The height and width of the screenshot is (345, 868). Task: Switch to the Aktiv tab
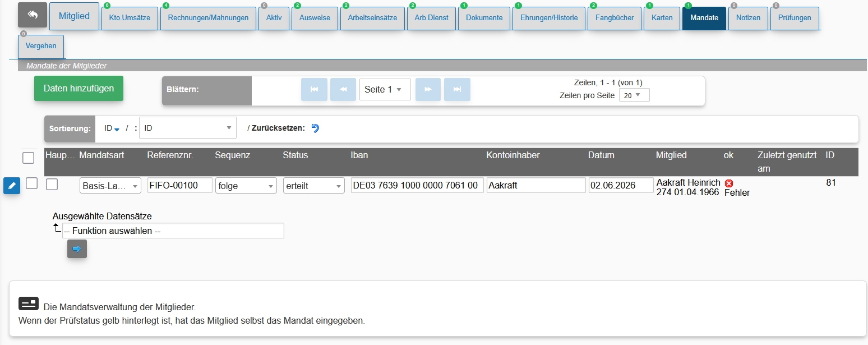[274, 17]
